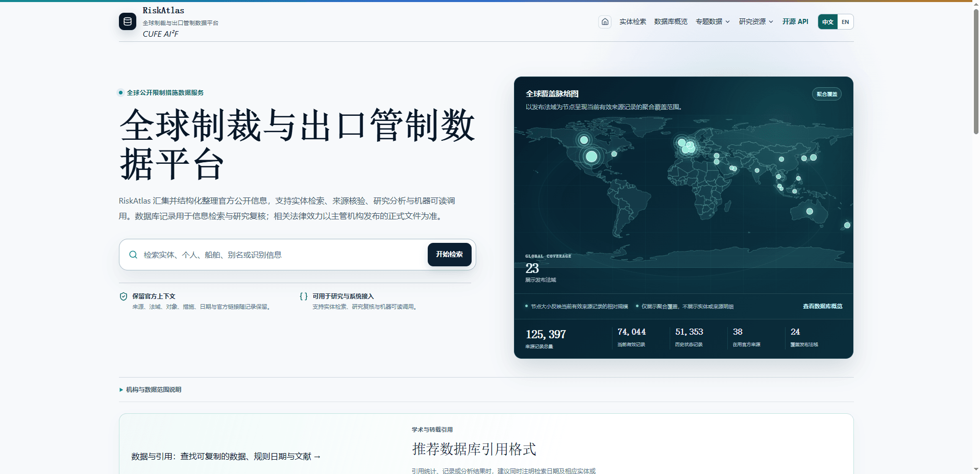Click the 全球覆盖脉络图 heading
Viewport: 980px width, 474px height.
pos(552,94)
